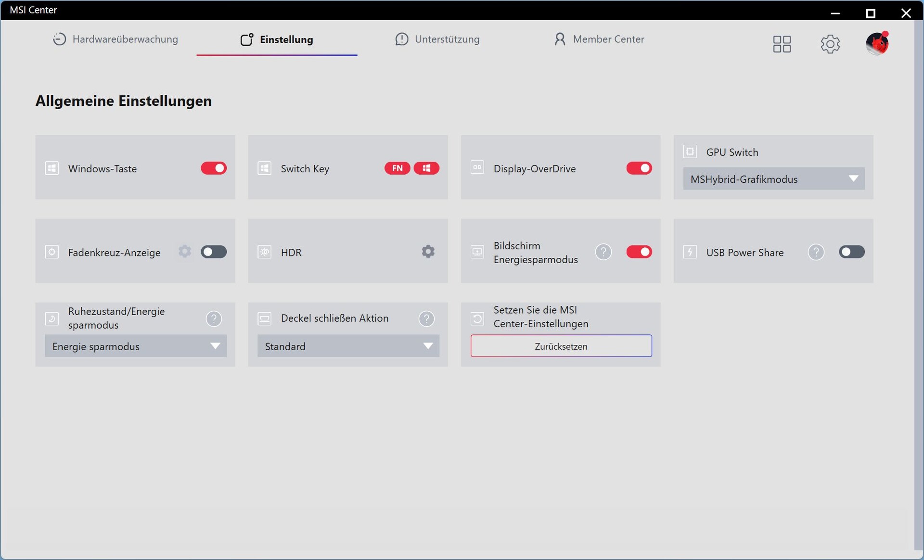Click the Zurücksetzen button

click(561, 346)
